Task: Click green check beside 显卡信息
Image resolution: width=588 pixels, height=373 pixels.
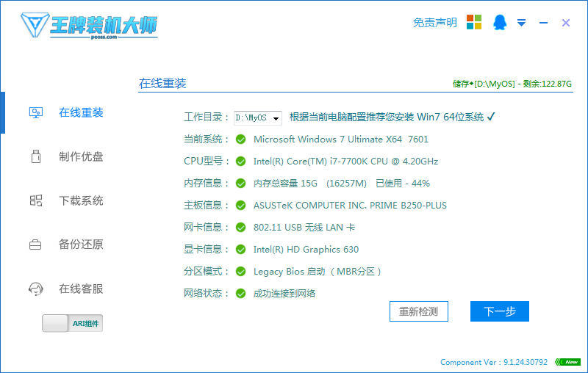Action: 241,250
